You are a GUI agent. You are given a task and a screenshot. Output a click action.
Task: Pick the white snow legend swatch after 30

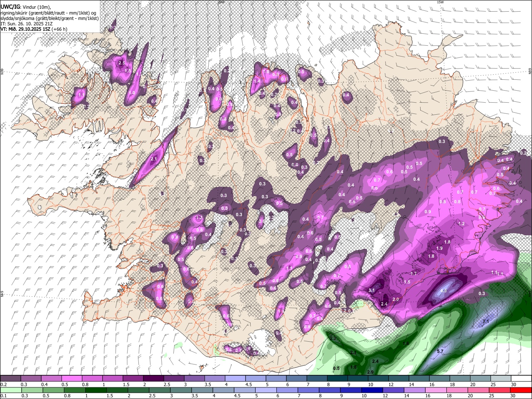pyautogui.click(x=521, y=379)
